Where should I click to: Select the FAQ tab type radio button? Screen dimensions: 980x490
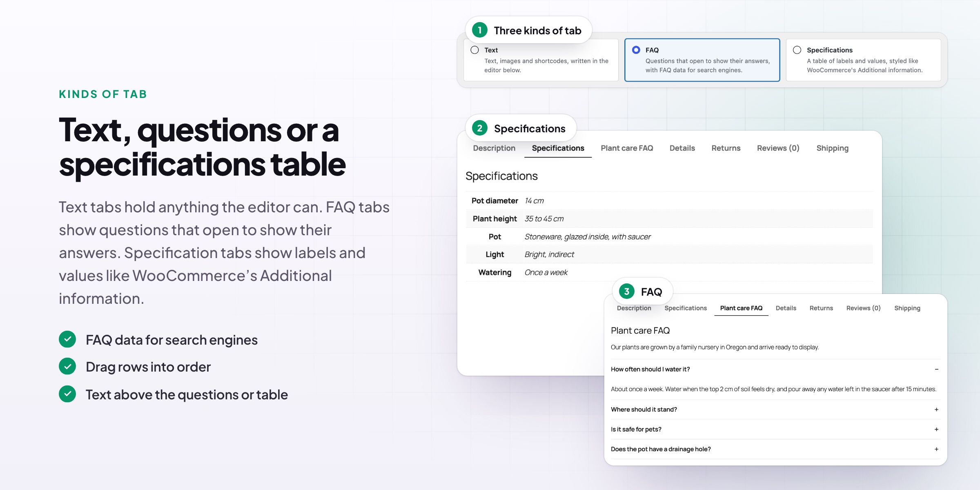(636, 50)
